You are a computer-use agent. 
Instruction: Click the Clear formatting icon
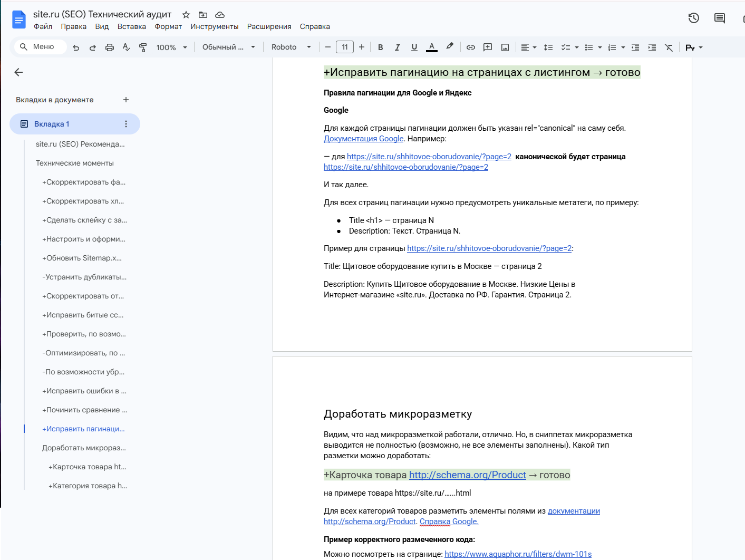click(669, 47)
